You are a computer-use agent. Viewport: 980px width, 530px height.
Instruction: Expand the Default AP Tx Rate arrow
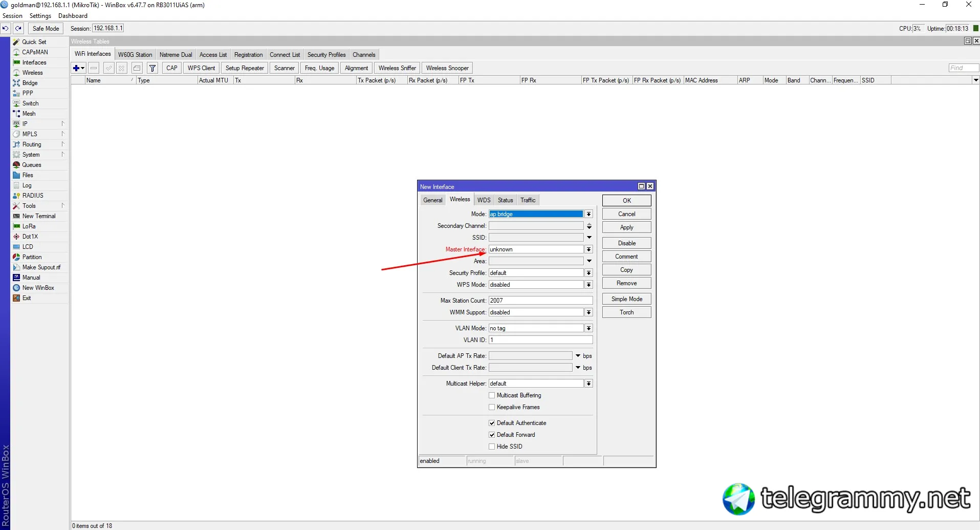pyautogui.click(x=578, y=356)
